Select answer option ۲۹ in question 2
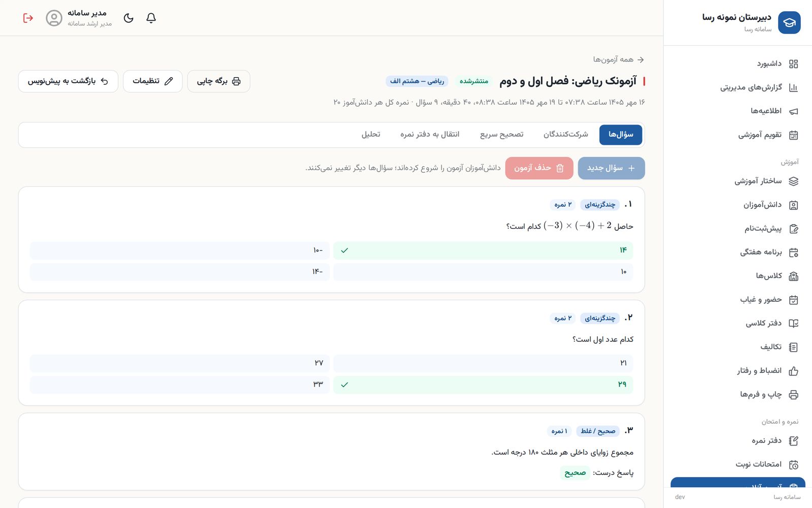Image resolution: width=812 pixels, height=508 pixels. click(x=483, y=385)
